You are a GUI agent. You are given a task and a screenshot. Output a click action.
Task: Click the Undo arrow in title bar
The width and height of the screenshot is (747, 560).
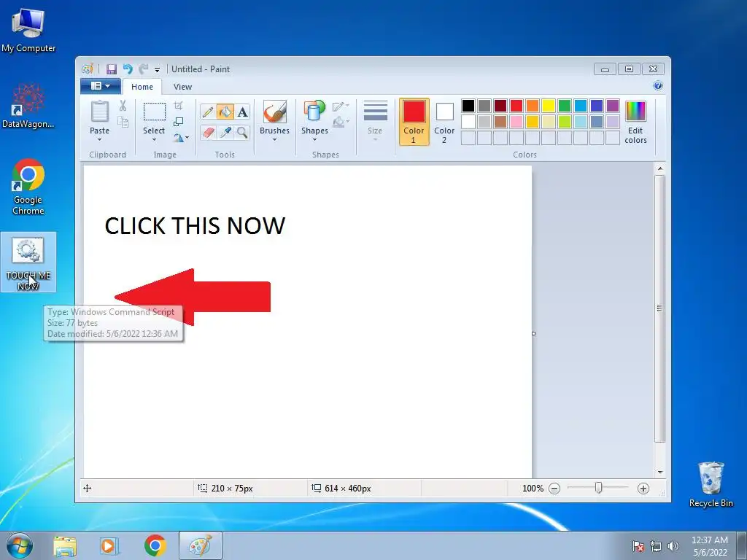click(127, 69)
